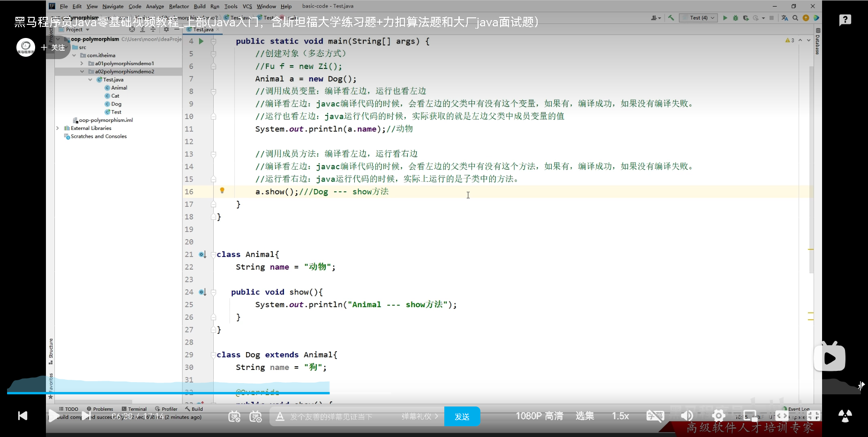Run the Test configuration
This screenshot has width=868, height=437.
725,18
